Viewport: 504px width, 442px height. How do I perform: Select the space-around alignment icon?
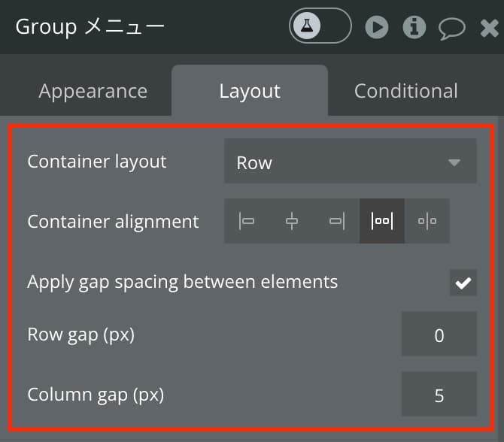[427, 221]
